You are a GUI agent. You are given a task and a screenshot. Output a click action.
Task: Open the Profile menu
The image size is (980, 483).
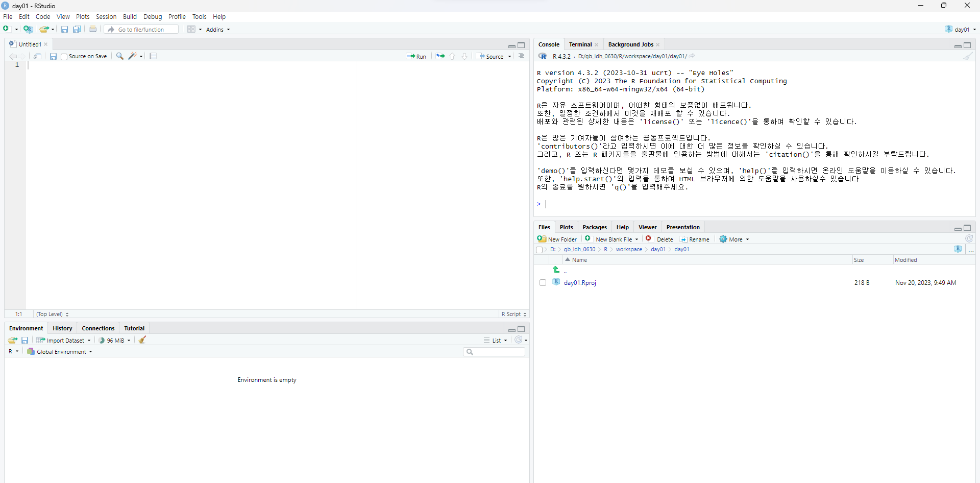pyautogui.click(x=177, y=17)
